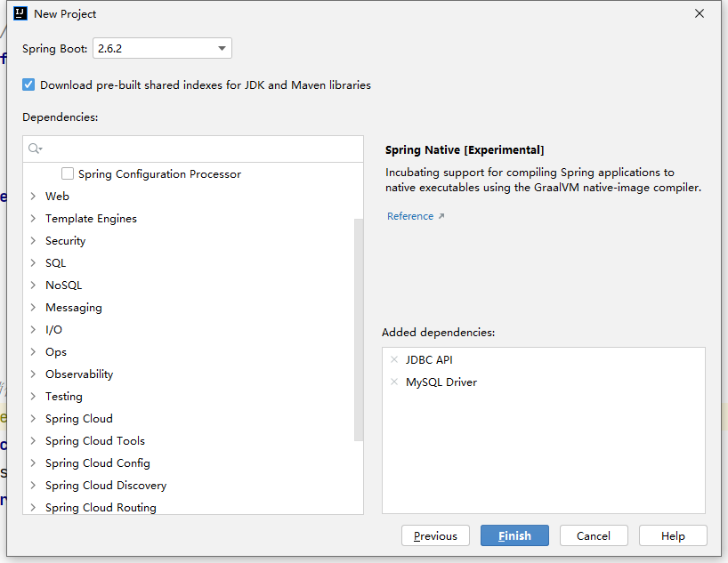Uncheck Download pre-built shared indexes checkbox
Viewport: 728px width, 563px height.
point(29,85)
